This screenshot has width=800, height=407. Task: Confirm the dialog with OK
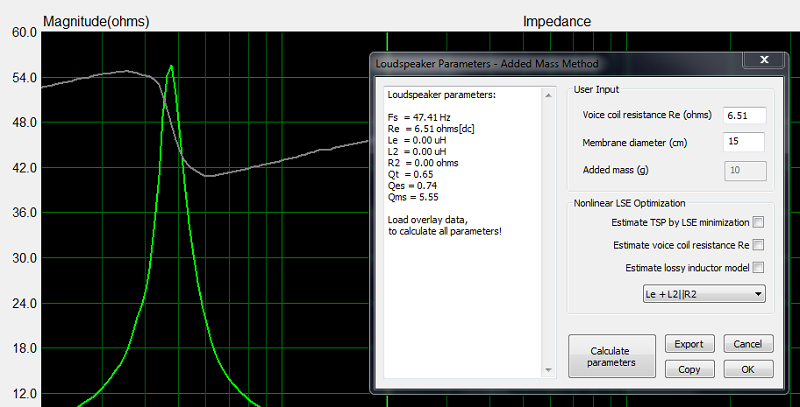[748, 369]
